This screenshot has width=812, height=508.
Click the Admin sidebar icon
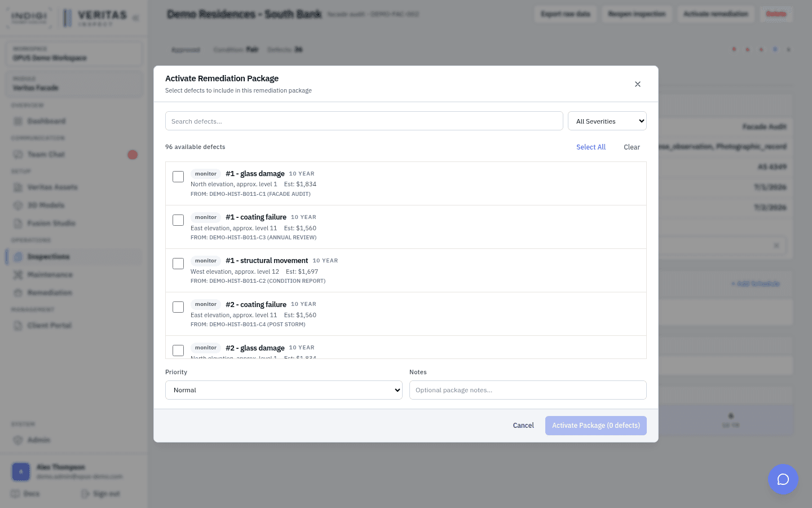click(x=18, y=440)
